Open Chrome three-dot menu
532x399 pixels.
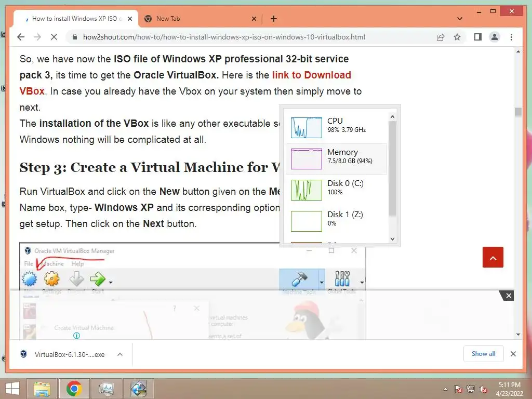[x=512, y=37]
